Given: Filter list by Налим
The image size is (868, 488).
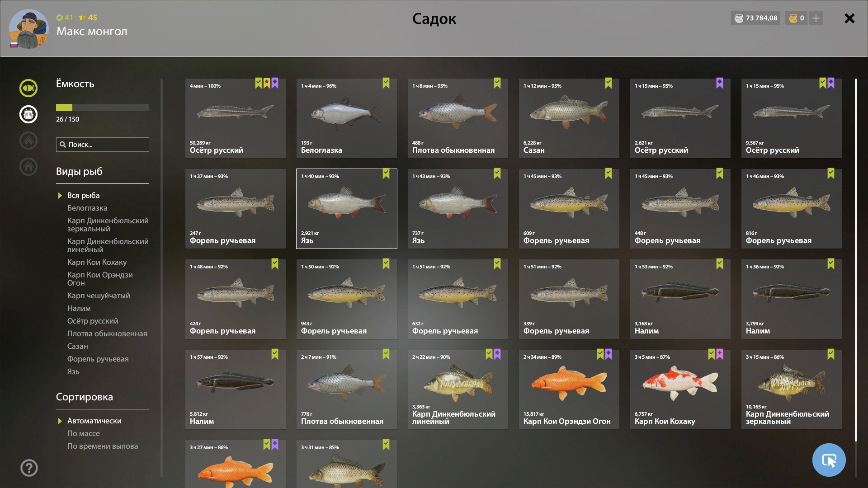Looking at the screenshot, I should (x=79, y=308).
